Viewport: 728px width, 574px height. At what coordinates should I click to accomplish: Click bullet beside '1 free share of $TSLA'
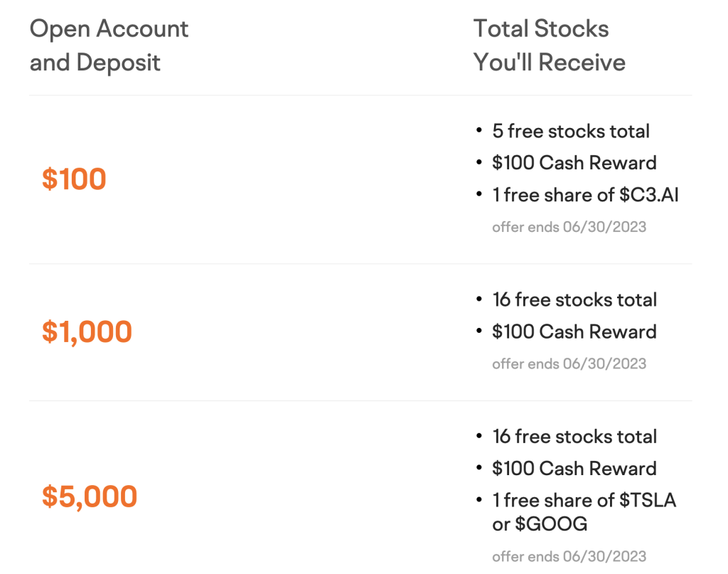click(479, 500)
